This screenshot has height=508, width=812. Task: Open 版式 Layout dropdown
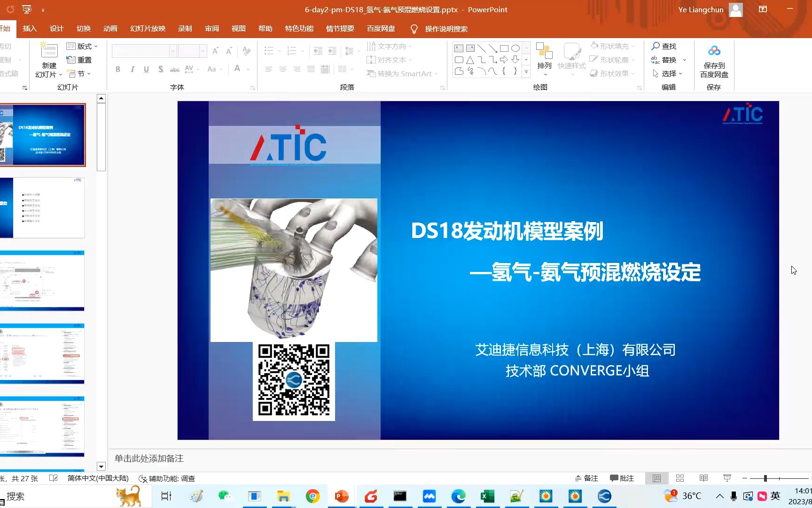click(x=82, y=46)
